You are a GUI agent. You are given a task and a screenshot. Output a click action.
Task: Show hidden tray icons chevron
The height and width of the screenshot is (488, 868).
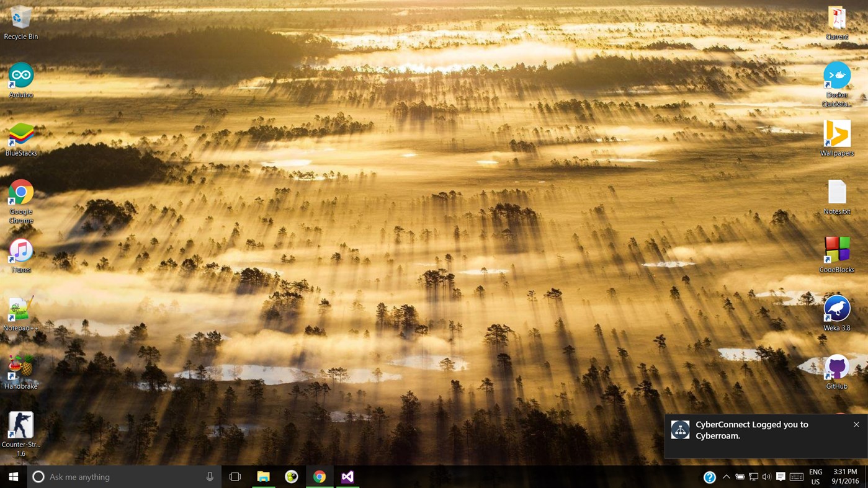point(727,477)
